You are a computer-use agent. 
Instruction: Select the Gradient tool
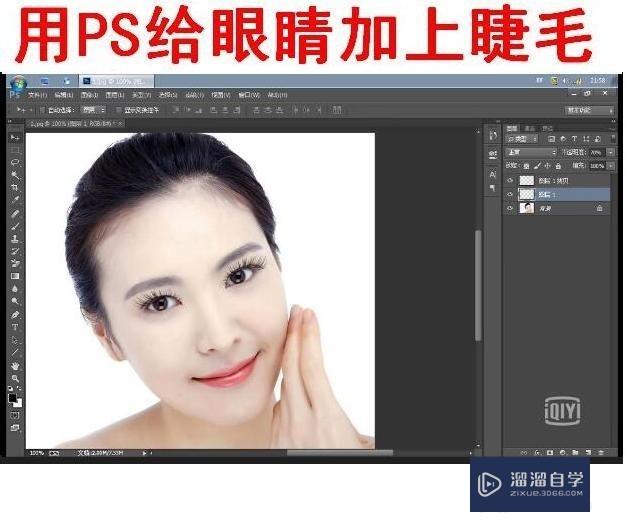click(15, 276)
